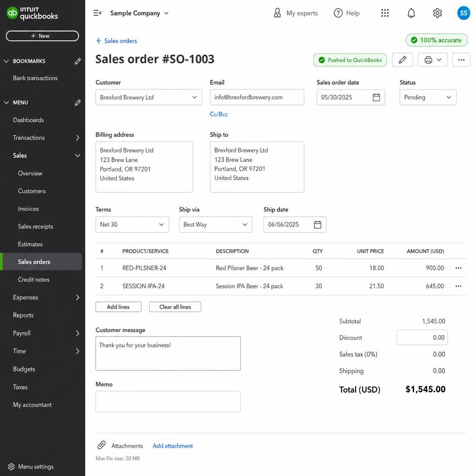Expand the Time submenu
Screen dimensions: 476x476
[x=78, y=351]
